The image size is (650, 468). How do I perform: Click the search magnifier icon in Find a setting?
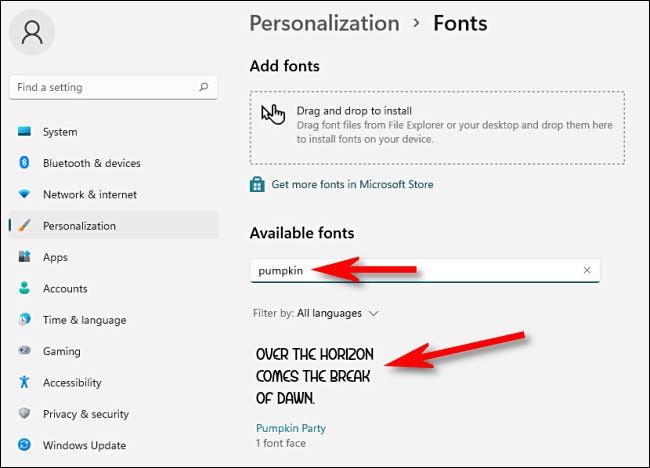(204, 88)
